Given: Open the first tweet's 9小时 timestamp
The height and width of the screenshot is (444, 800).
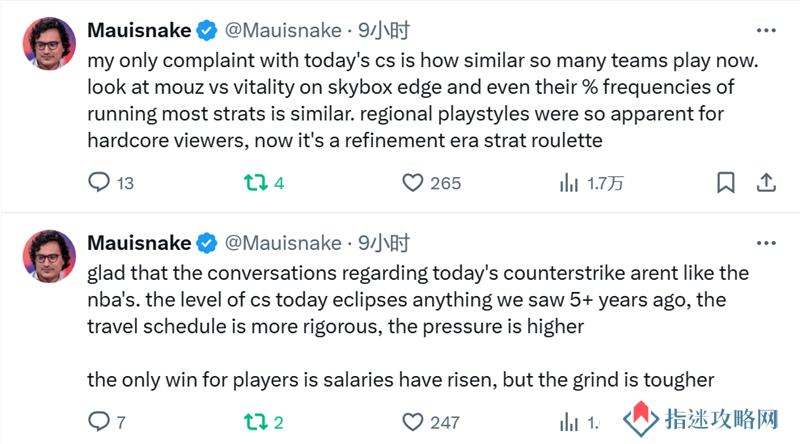Looking at the screenshot, I should pyautogui.click(x=384, y=31).
